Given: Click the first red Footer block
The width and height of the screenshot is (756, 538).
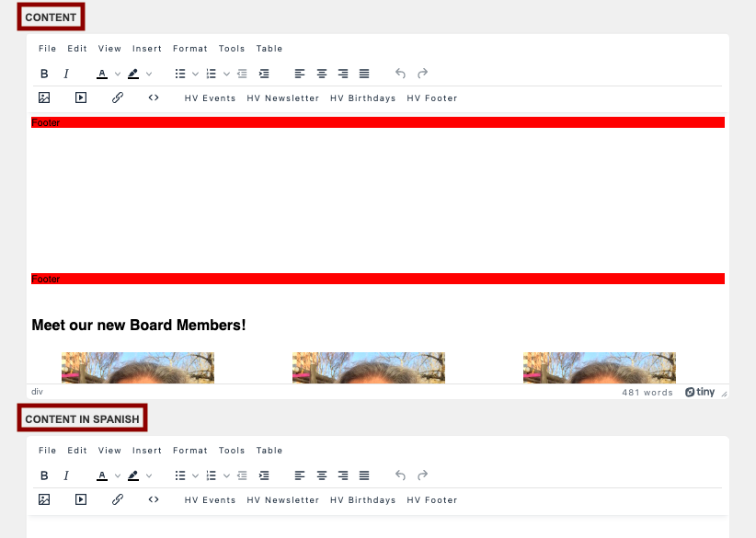Looking at the screenshot, I should click(x=378, y=122).
